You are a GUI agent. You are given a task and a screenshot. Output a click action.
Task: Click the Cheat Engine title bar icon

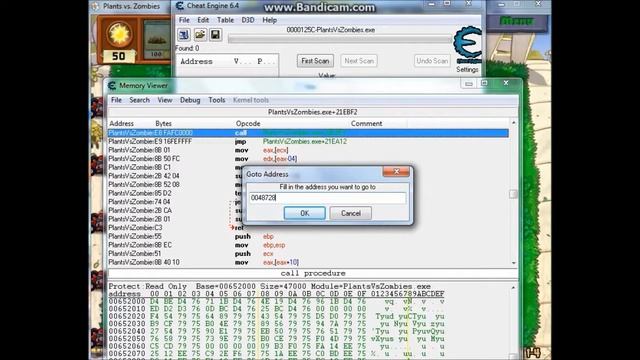[x=180, y=6]
